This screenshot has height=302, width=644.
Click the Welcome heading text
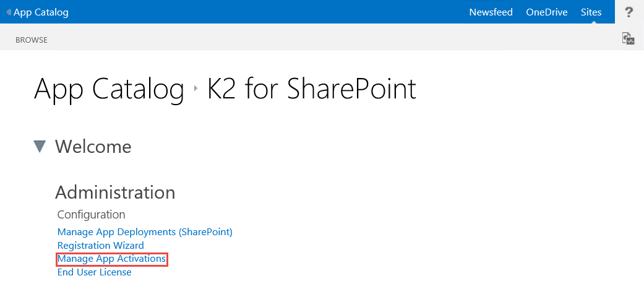point(93,147)
